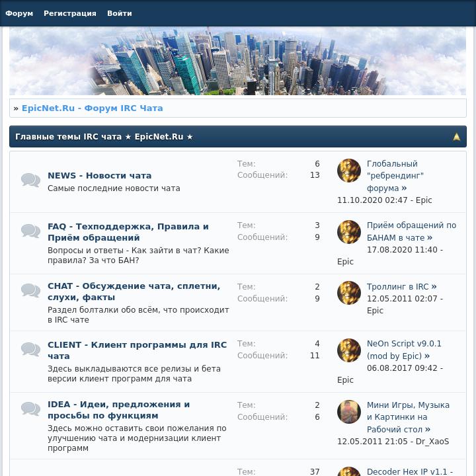Open last post Мини Игры, Музыка и Картинки
Image resolution: width=476 pixels, height=476 pixels.
coord(408,417)
